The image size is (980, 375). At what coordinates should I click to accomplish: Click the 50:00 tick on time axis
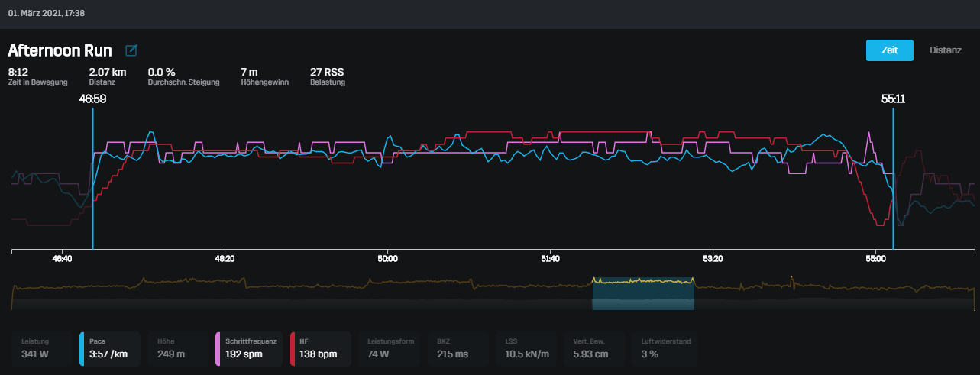pyautogui.click(x=387, y=259)
